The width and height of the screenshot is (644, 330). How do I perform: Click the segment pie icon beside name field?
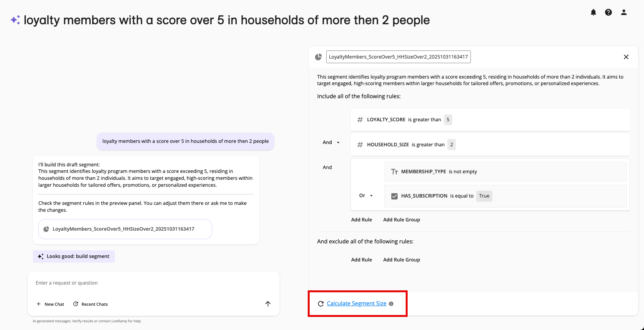(319, 57)
